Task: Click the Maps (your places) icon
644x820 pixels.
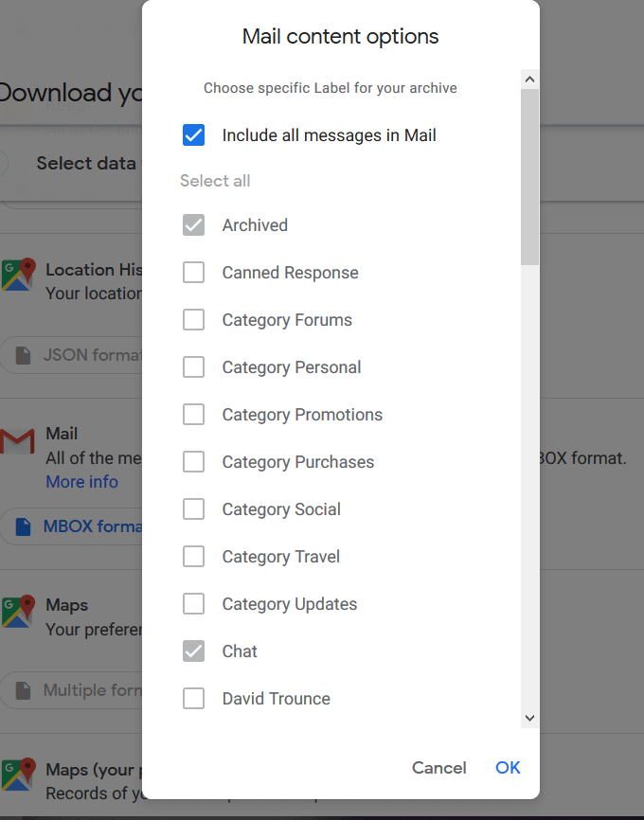Action: (x=18, y=775)
